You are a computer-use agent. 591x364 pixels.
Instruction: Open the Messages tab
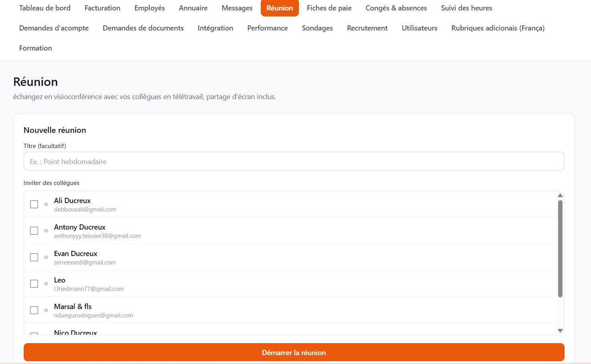pos(237,8)
